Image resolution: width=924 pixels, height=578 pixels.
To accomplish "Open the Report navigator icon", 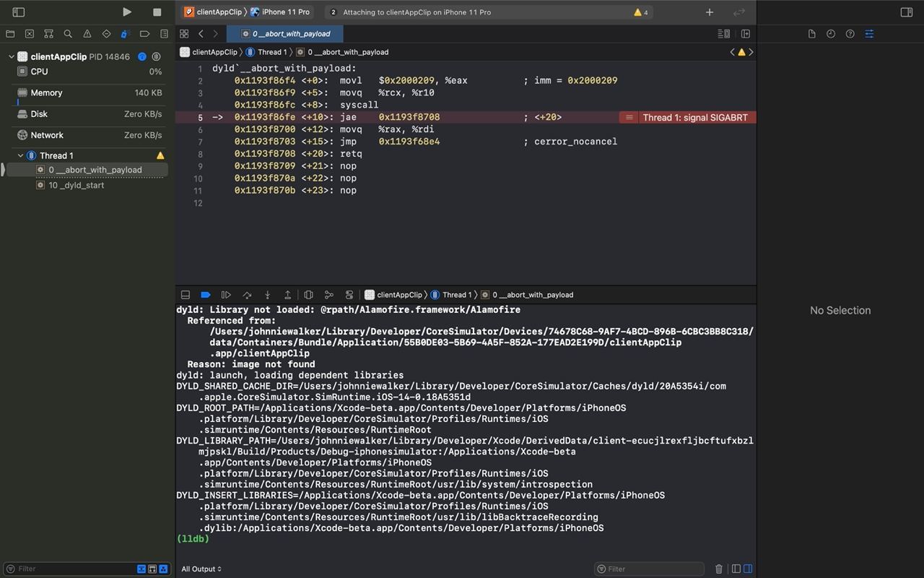I will click(164, 34).
